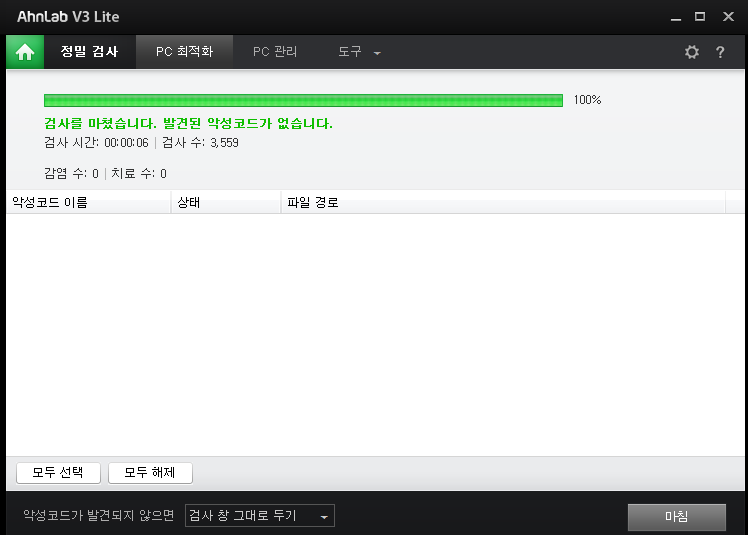The height and width of the screenshot is (535, 748).
Task: Close the AhnLab V3 Lite window
Action: coord(728,17)
